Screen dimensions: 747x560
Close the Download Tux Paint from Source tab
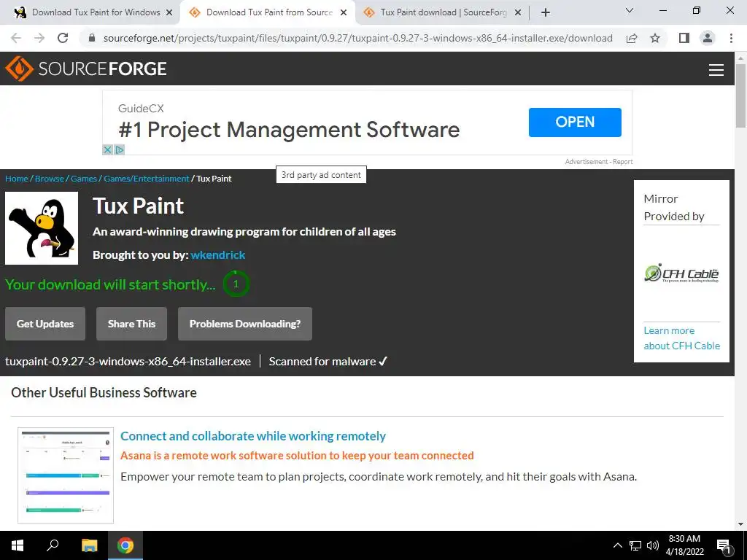(x=344, y=13)
